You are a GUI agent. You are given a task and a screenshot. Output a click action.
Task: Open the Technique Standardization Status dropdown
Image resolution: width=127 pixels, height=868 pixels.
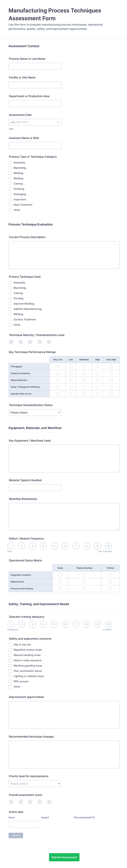[35, 412]
